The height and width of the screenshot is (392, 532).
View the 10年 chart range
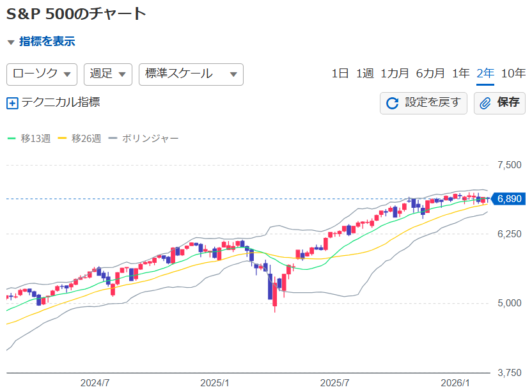513,74
